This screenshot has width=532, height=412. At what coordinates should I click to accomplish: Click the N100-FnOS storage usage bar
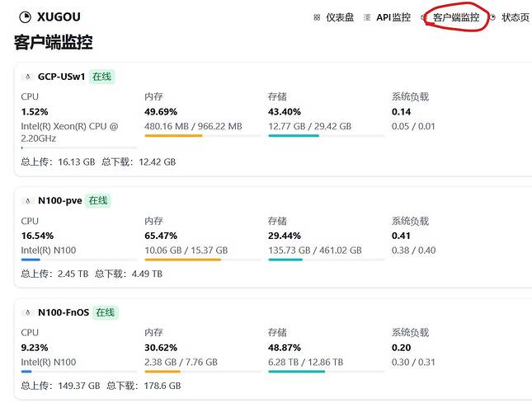click(327, 372)
